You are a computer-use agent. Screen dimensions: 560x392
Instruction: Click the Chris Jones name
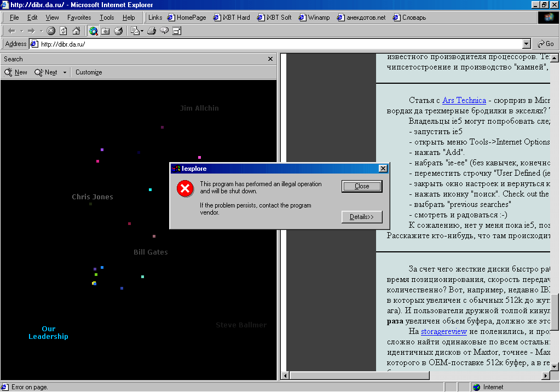[93, 197]
